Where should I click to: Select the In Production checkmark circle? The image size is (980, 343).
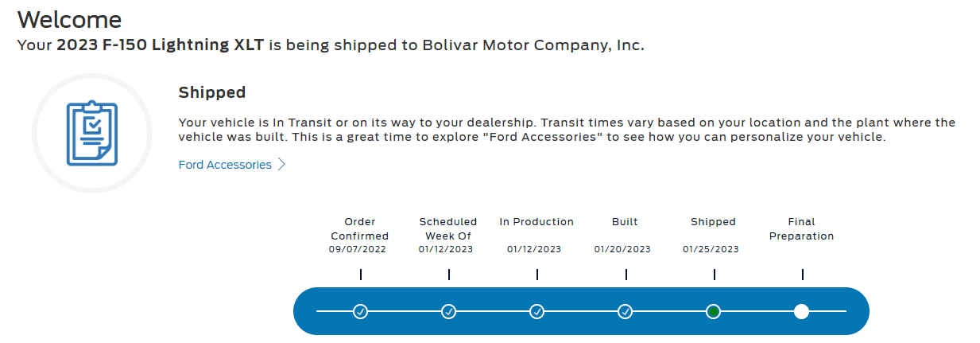[536, 311]
